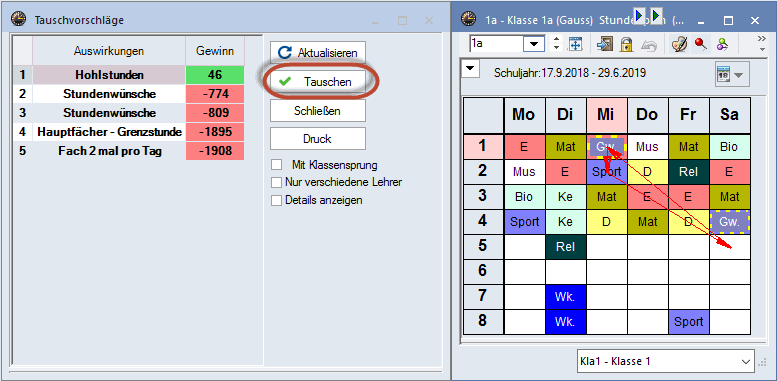Click the Gewinn value -809
The height and width of the screenshot is (381, 777).
[x=215, y=113]
